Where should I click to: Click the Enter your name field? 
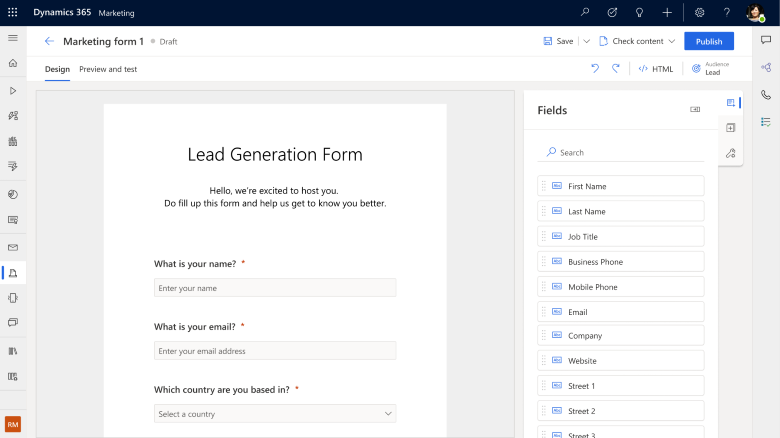click(x=275, y=288)
